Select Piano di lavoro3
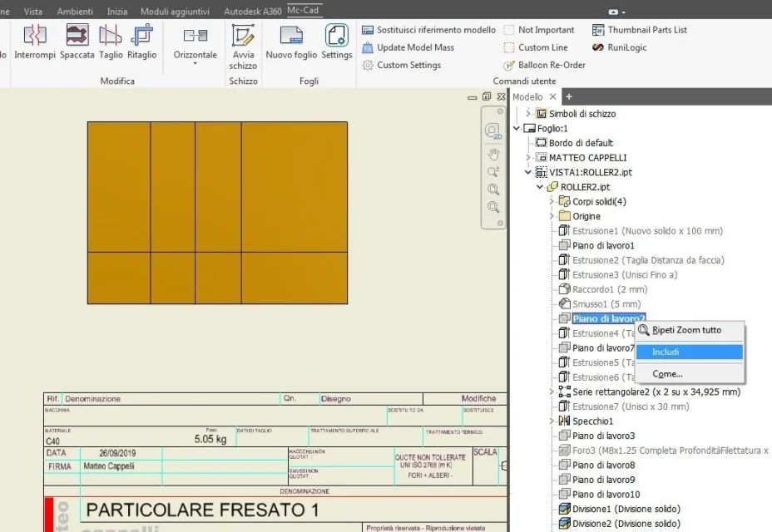The image size is (772, 532). pos(596,436)
